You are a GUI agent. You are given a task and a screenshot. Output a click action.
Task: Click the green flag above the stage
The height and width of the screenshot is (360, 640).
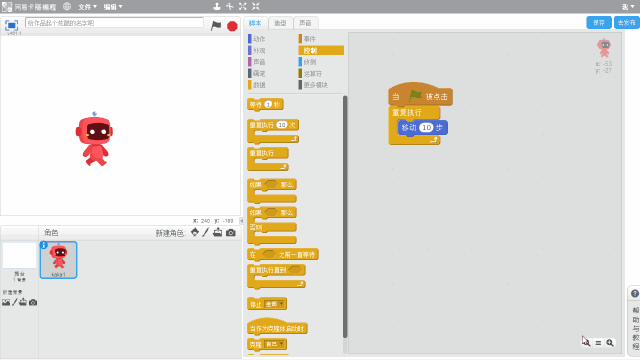(216, 26)
